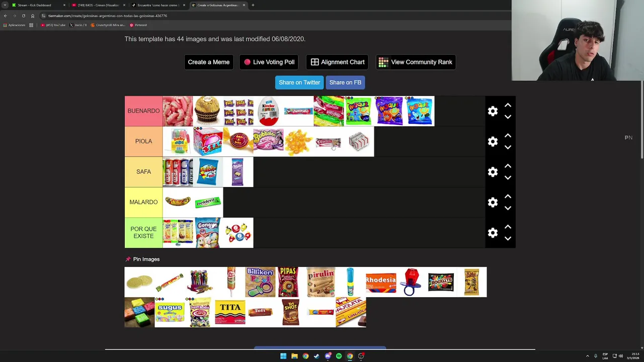Go back with browser back arrow

pyautogui.click(x=5, y=16)
